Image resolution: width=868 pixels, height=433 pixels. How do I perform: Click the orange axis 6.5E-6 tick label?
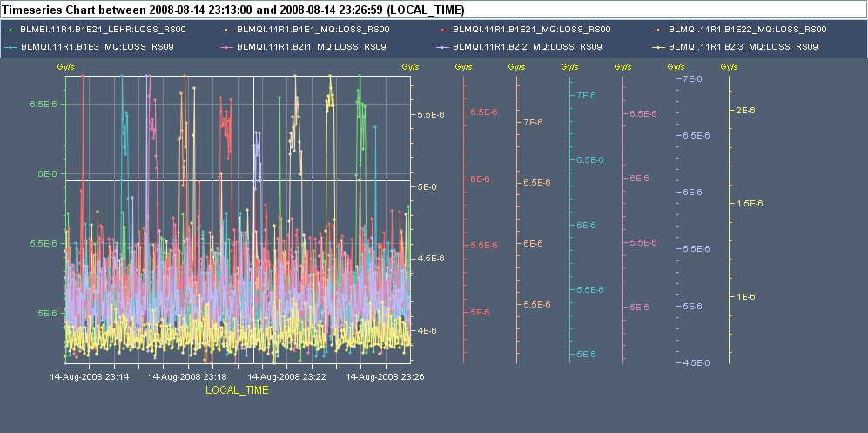(537, 183)
